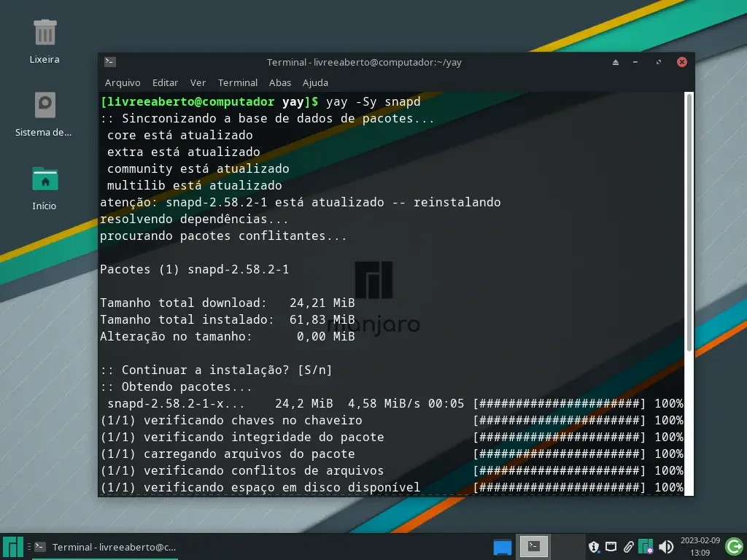Click the terminal vertical scrollbar
The width and height of the screenshot is (747, 560).
pyautogui.click(x=689, y=223)
